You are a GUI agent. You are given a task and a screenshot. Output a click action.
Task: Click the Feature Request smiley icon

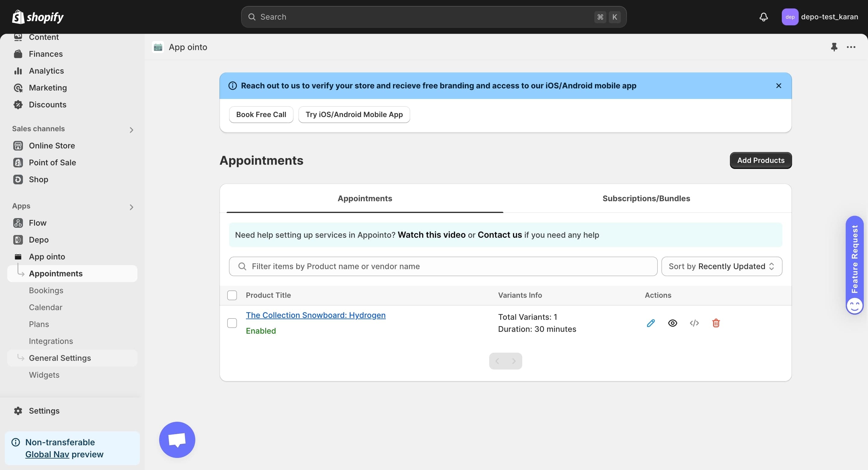pos(854,306)
